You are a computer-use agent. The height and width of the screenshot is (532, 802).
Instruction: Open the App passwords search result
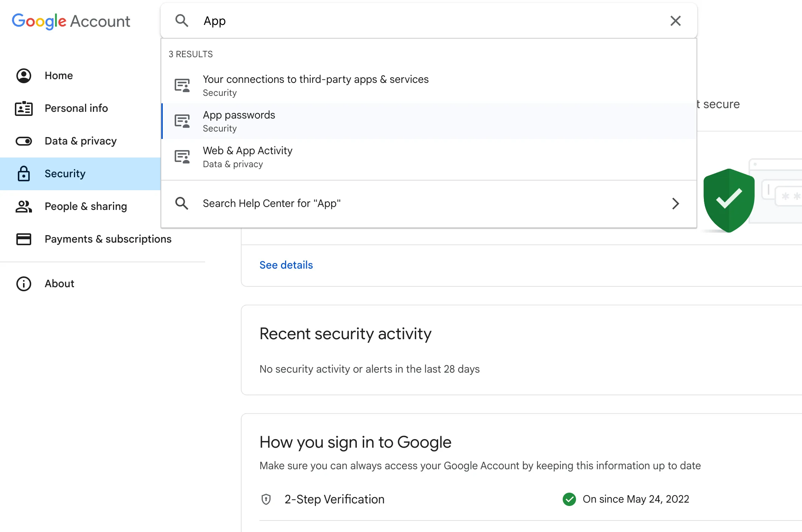coord(239,121)
